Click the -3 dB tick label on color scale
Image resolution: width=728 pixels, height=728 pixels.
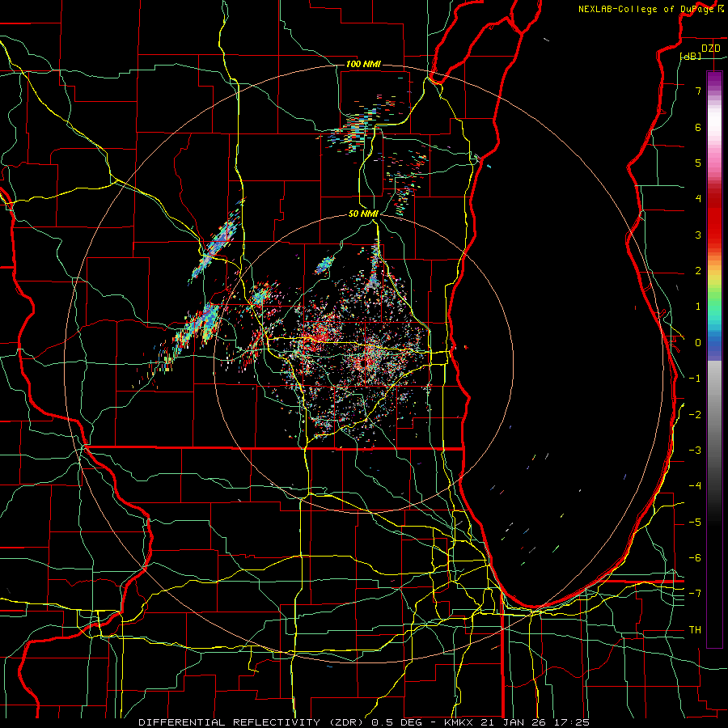695,451
